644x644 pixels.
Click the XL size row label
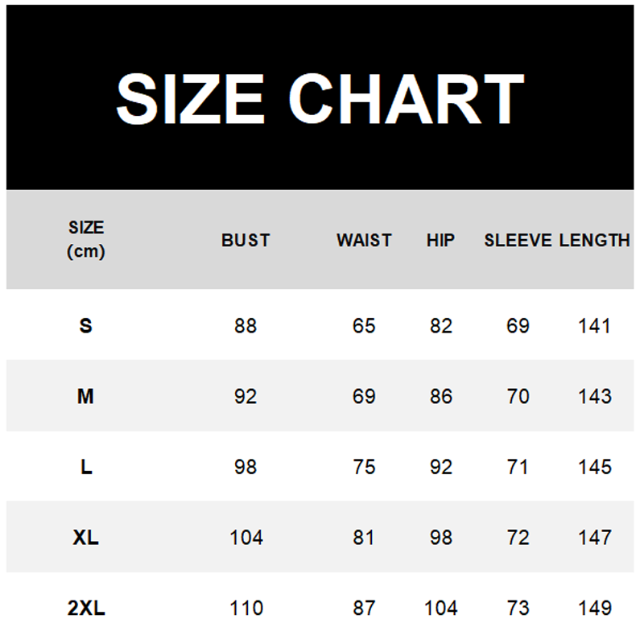tap(86, 537)
